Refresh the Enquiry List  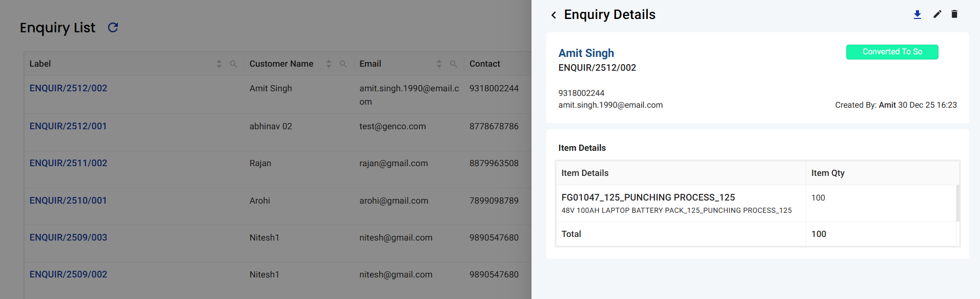click(x=113, y=28)
